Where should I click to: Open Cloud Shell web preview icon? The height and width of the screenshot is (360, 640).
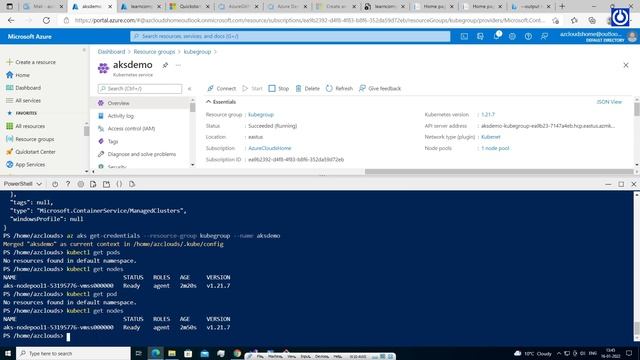[x=132, y=184]
